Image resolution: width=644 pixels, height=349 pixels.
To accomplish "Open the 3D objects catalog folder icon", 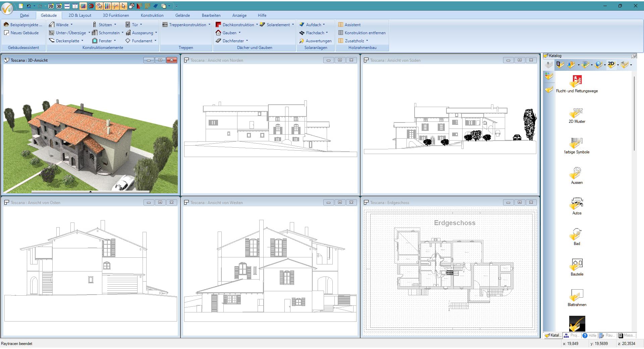I will (x=571, y=65).
